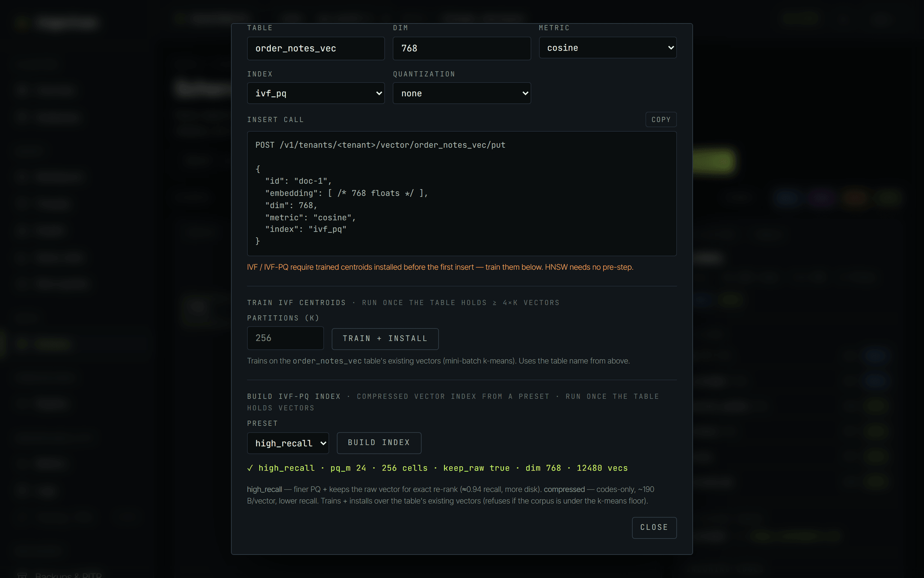Click the INSERT CALL label
The width and height of the screenshot is (924, 578).
[275, 120]
